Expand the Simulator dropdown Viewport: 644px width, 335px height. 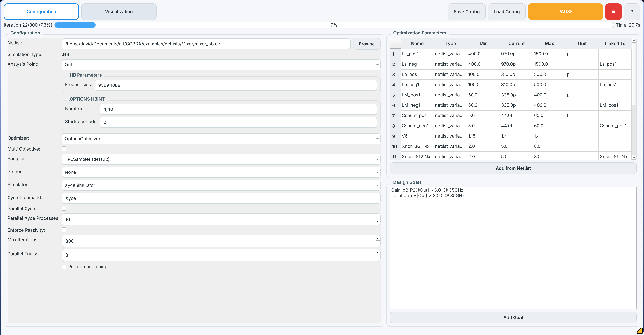point(221,185)
